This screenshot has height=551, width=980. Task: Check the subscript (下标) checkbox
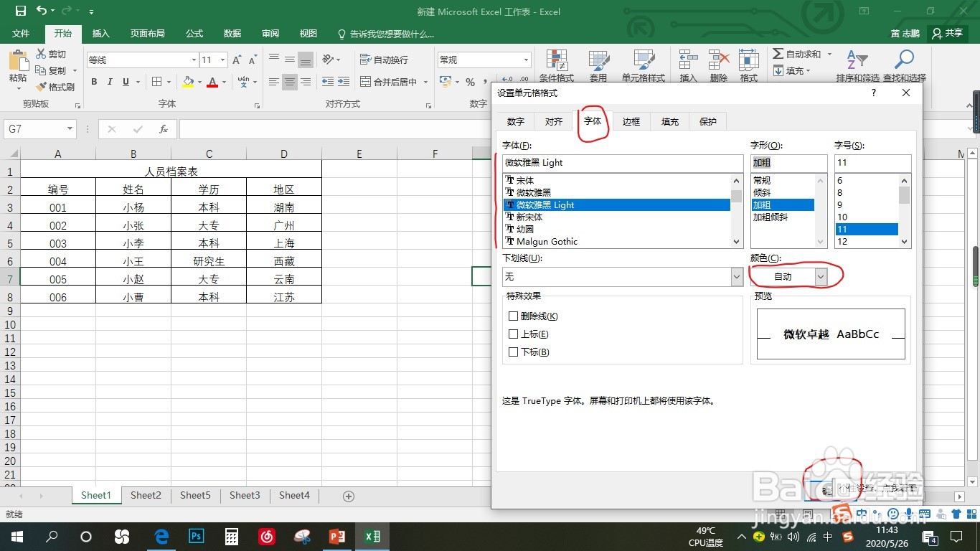(x=513, y=352)
